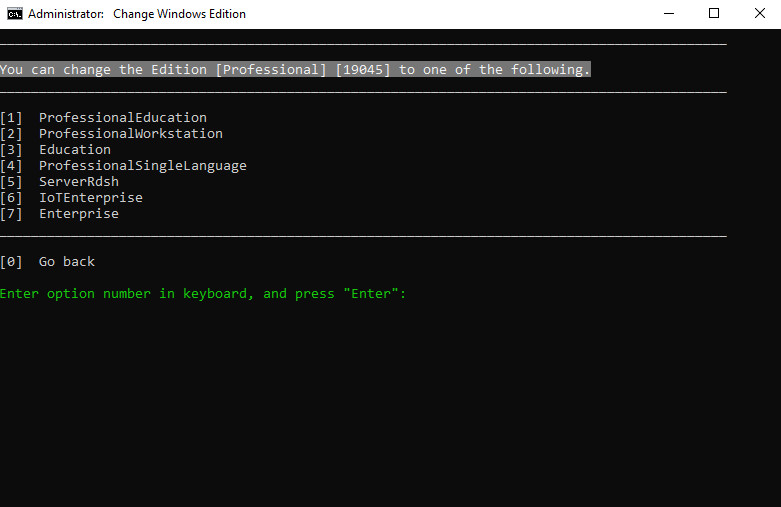The width and height of the screenshot is (781, 507).
Task: Click the [2] option number
Action: (11, 134)
